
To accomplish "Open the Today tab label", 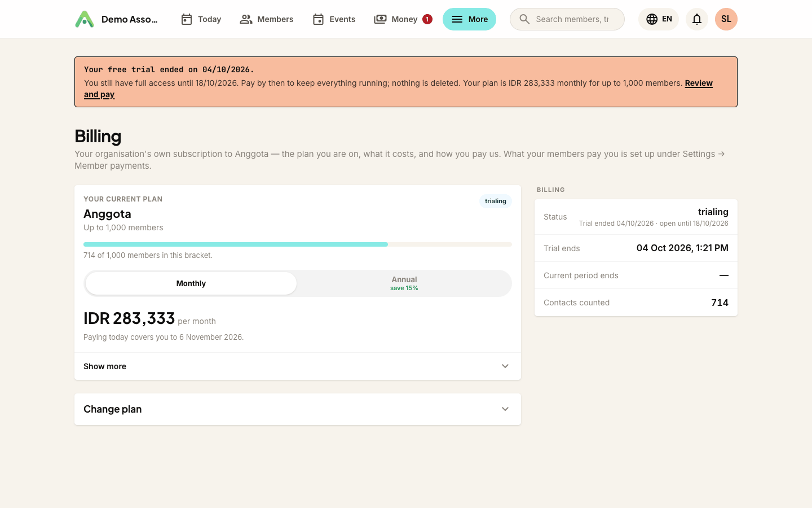I will [209, 19].
